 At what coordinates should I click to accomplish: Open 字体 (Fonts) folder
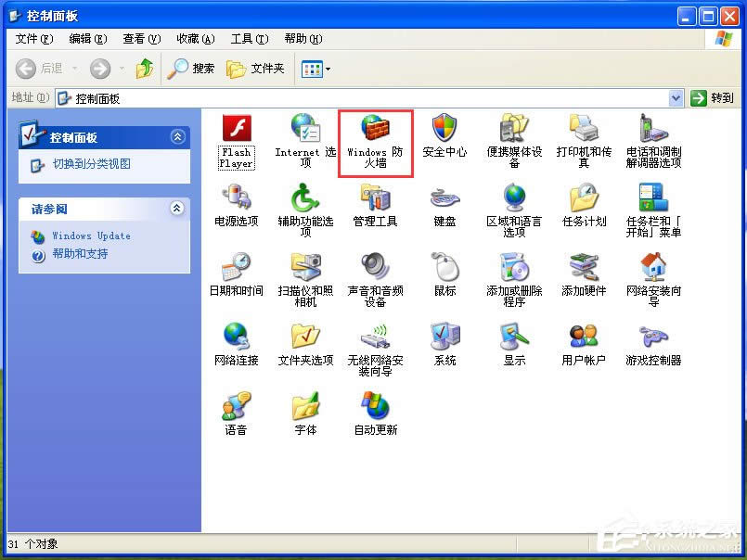click(305, 406)
